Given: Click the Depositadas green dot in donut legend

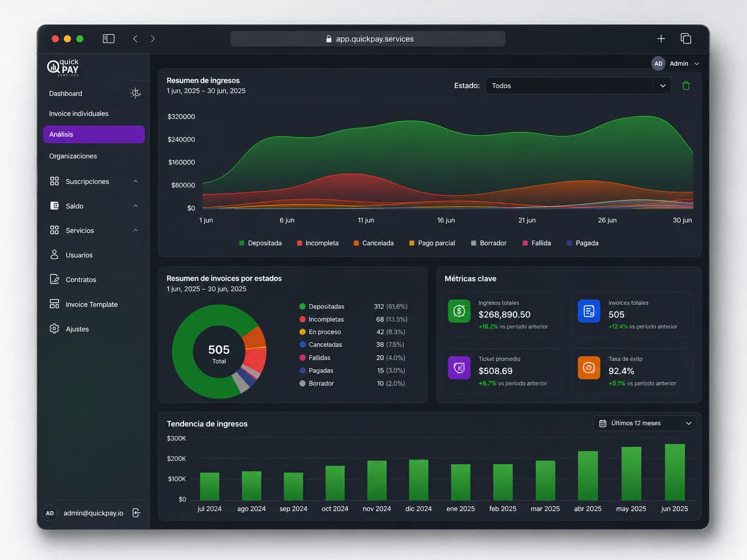Looking at the screenshot, I should [x=302, y=306].
